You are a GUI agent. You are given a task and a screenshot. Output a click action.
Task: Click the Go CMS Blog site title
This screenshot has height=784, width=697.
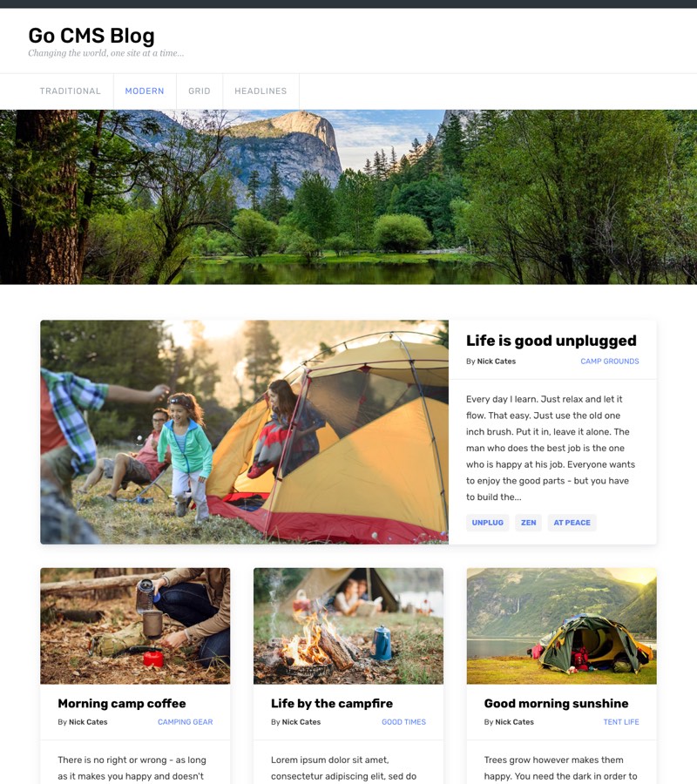(x=91, y=36)
